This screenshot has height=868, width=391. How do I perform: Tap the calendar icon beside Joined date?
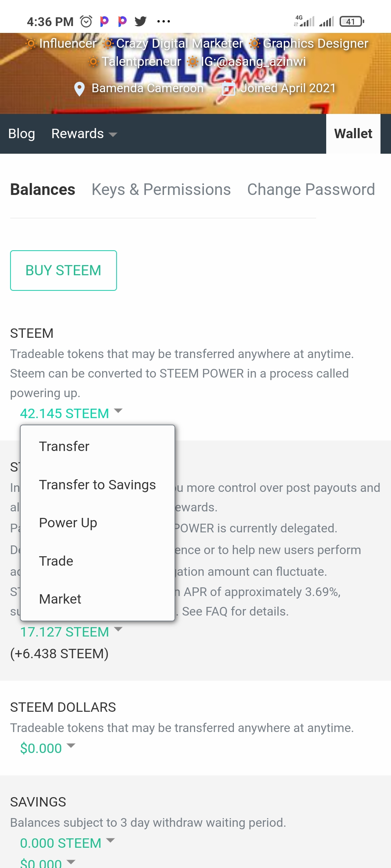228,88
